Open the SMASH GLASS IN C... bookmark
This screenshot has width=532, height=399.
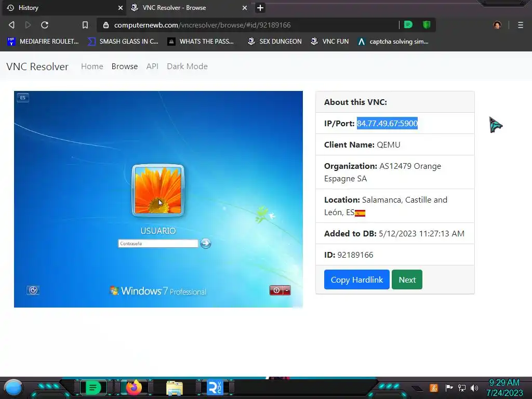(123, 42)
